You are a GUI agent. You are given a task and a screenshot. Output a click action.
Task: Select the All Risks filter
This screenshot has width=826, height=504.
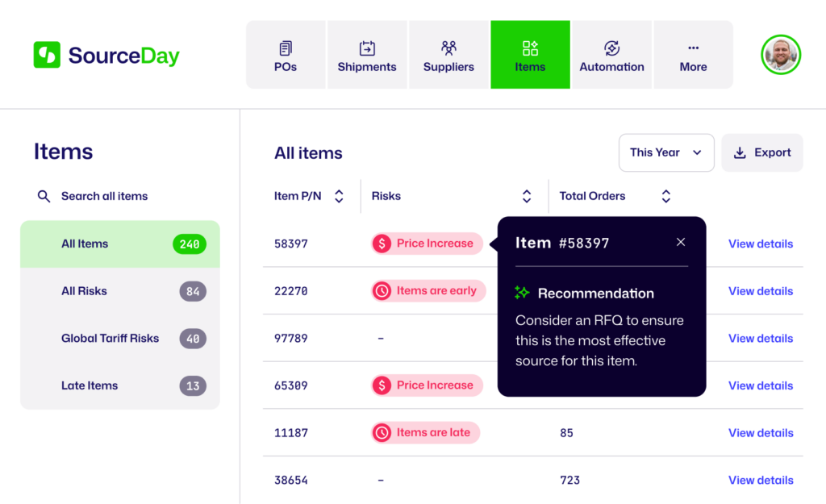(119, 291)
